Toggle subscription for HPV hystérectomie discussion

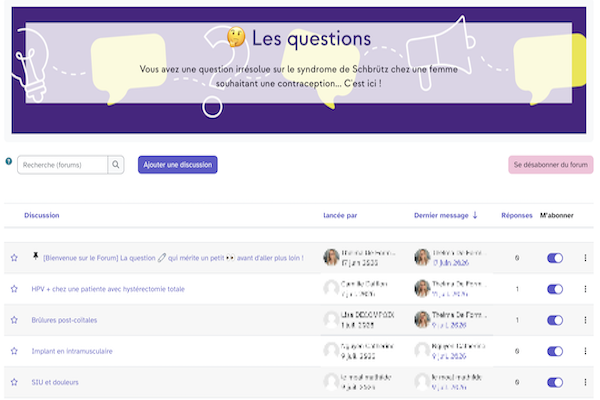(x=555, y=289)
